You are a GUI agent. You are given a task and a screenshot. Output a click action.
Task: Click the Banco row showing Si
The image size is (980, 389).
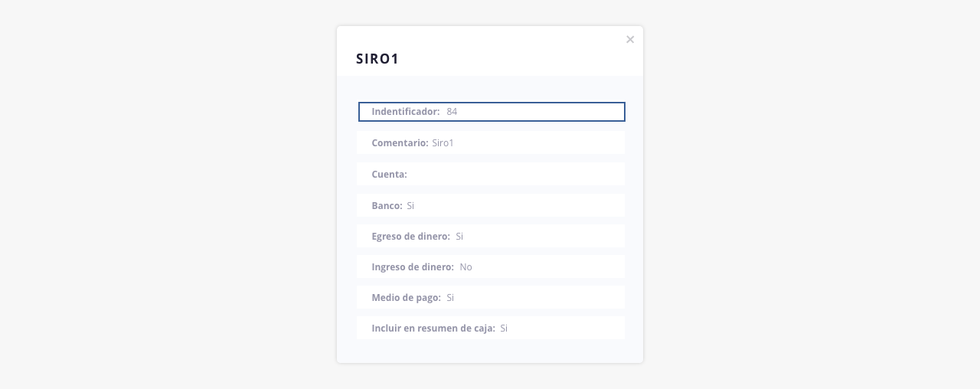tap(491, 205)
